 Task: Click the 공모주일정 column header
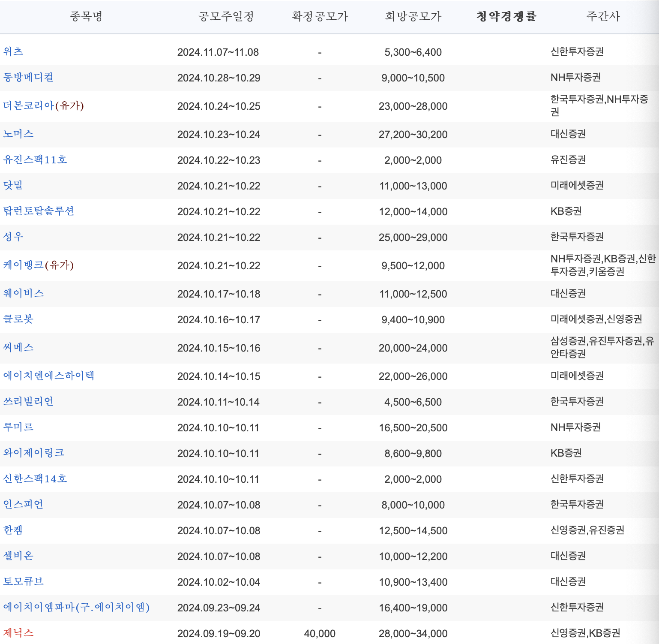tap(226, 16)
